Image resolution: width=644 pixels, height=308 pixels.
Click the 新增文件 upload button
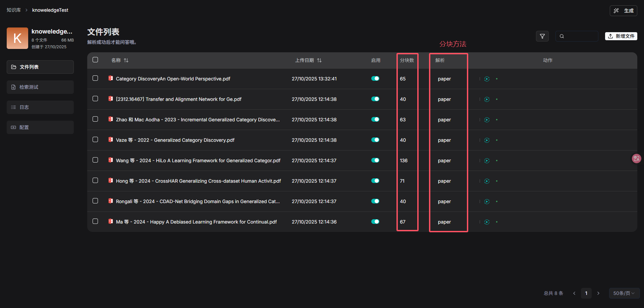[x=621, y=36]
